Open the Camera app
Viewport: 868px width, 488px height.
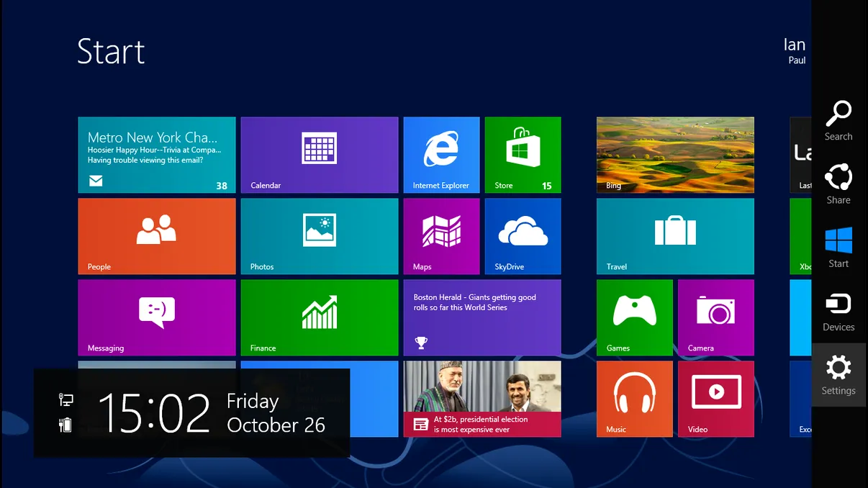click(715, 317)
